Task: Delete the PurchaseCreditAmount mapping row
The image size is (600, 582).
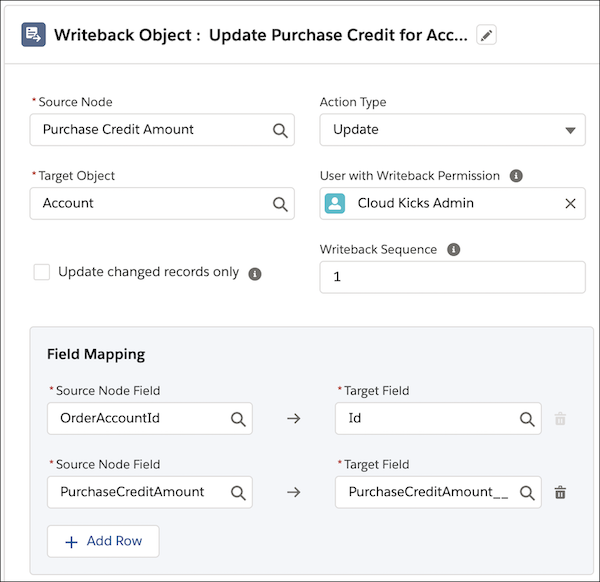Action: [560, 492]
